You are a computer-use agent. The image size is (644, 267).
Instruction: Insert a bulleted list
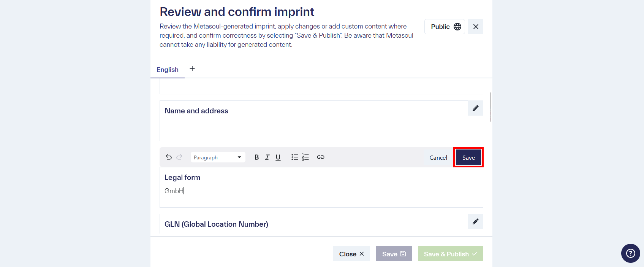[x=294, y=157]
